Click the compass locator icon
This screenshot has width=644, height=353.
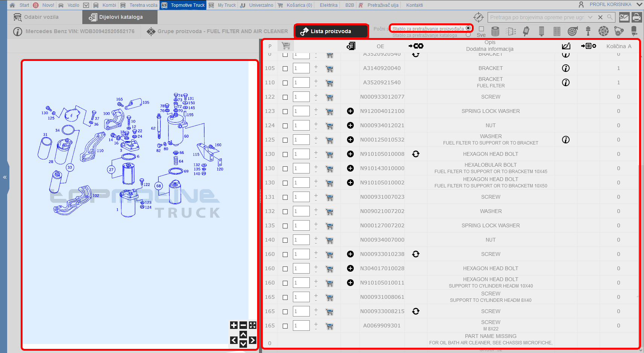[478, 17]
